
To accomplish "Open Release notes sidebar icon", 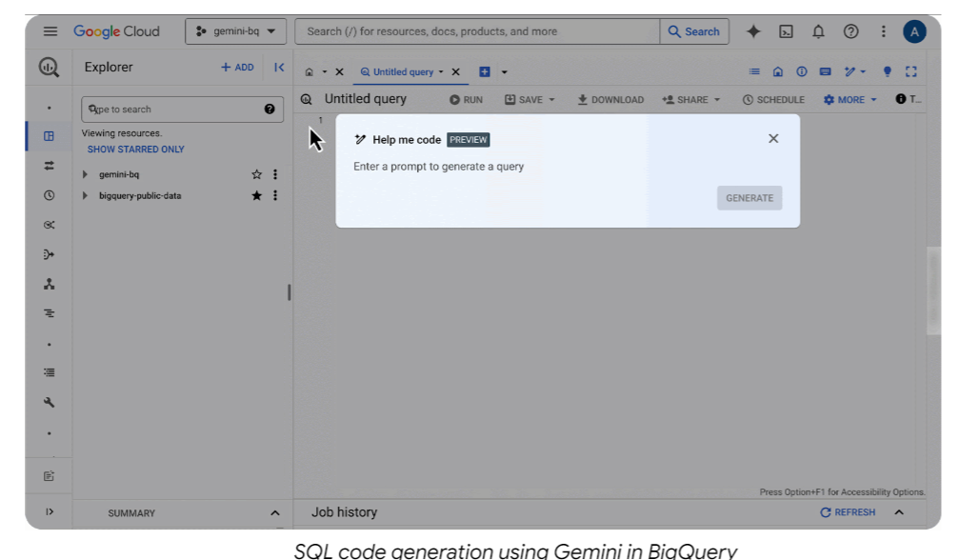I will pyautogui.click(x=49, y=476).
